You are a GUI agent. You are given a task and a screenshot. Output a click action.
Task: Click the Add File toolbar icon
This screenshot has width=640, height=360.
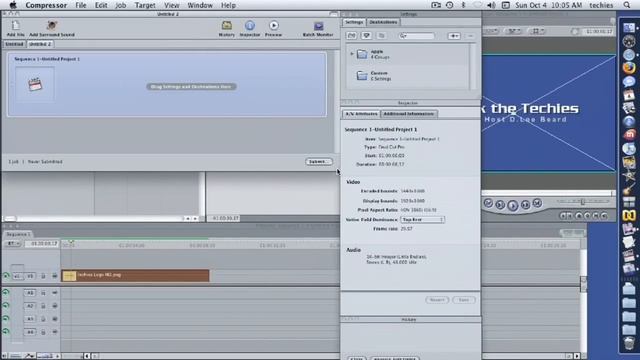pyautogui.click(x=15, y=26)
